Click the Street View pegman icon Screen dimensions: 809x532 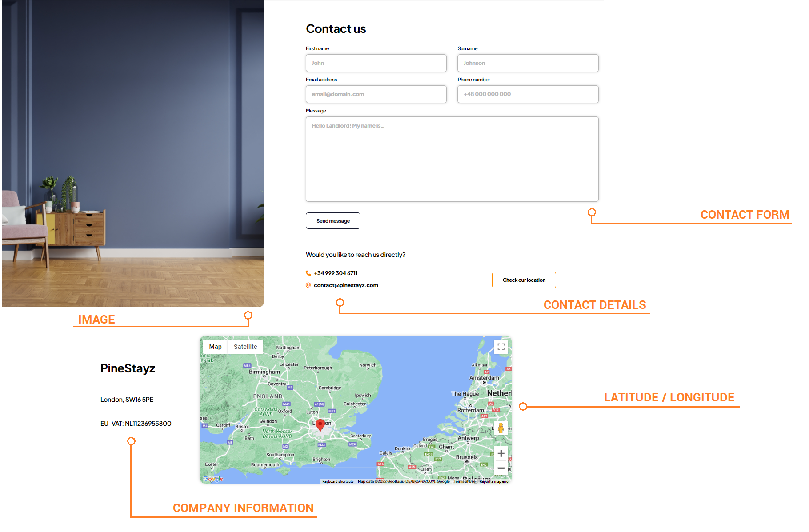pyautogui.click(x=501, y=428)
